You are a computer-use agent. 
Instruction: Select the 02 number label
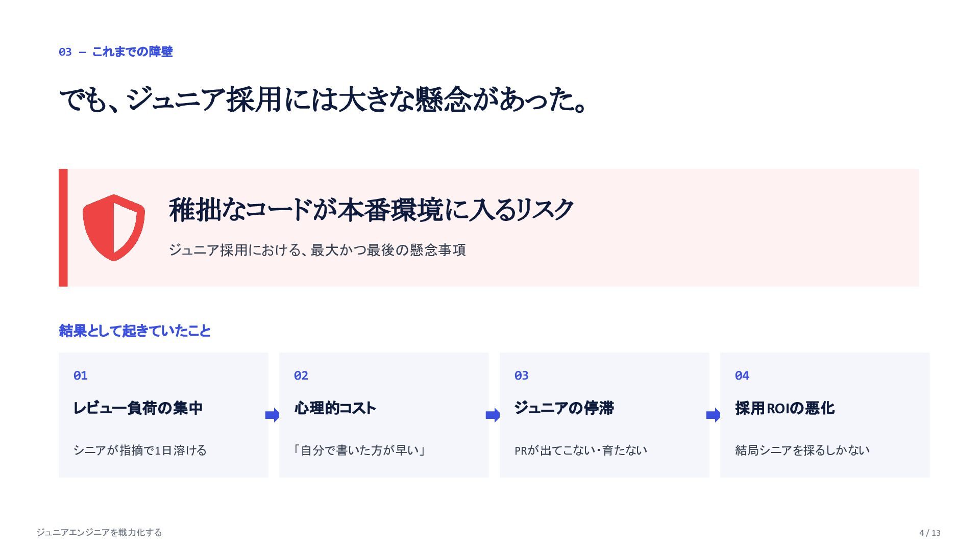(301, 375)
